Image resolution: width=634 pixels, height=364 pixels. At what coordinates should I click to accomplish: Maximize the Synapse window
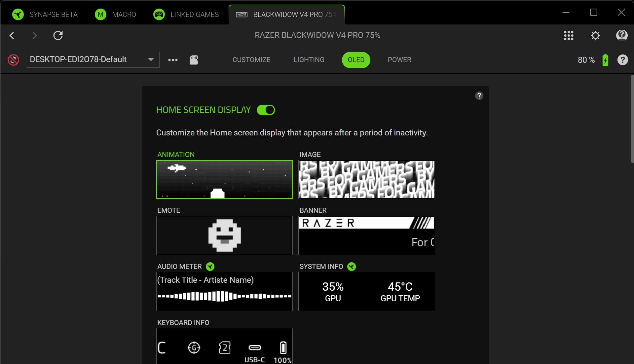(594, 13)
